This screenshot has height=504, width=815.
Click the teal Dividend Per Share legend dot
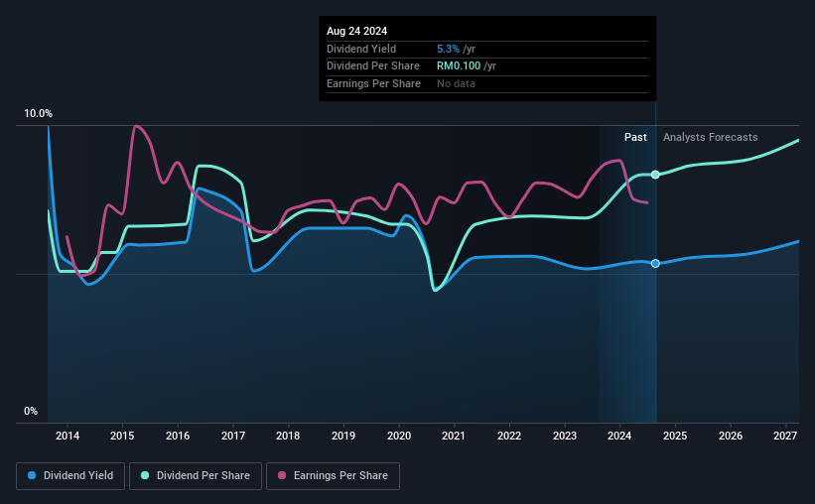pyautogui.click(x=145, y=475)
